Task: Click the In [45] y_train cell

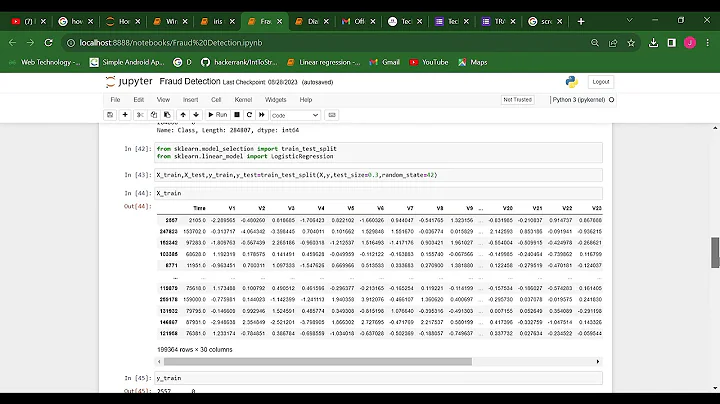Action: tap(378, 378)
